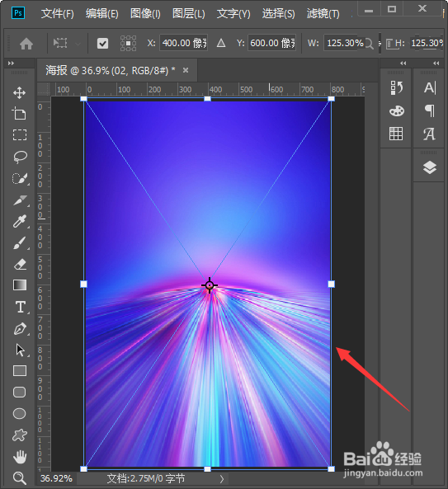Select the Custom Shape tool
The width and height of the screenshot is (448, 489).
tap(19, 435)
